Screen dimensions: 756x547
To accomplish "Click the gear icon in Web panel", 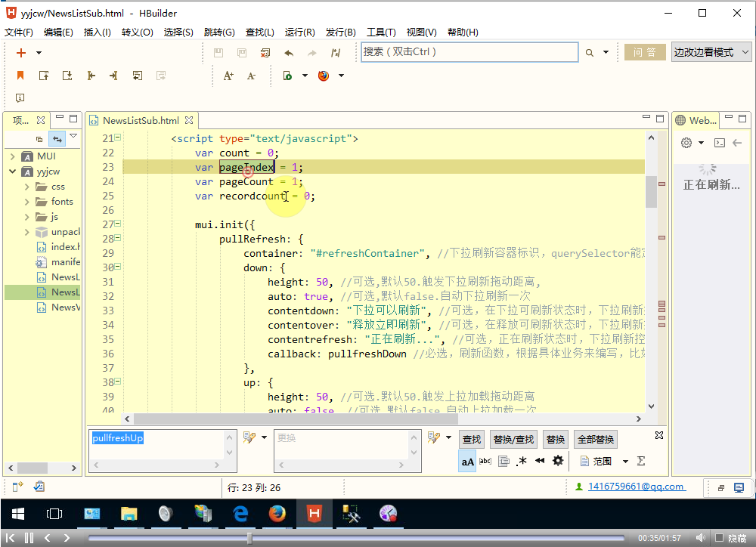I will click(686, 143).
